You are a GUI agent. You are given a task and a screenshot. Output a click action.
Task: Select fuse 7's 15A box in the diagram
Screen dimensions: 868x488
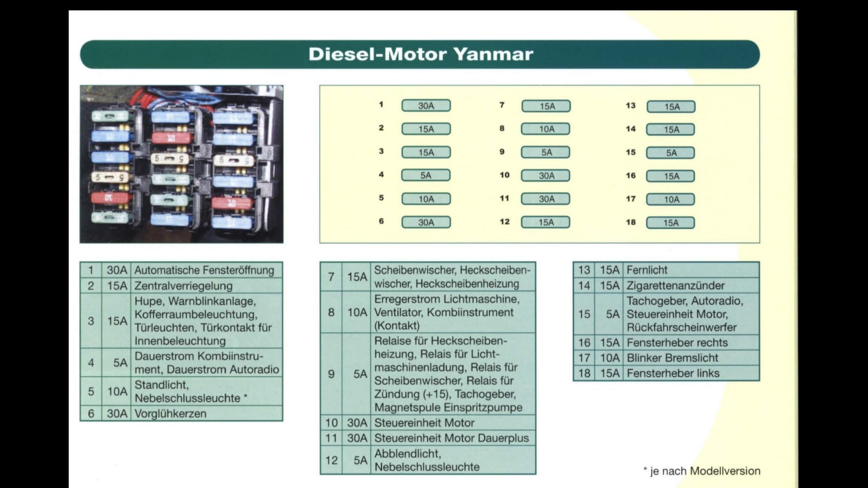click(546, 106)
